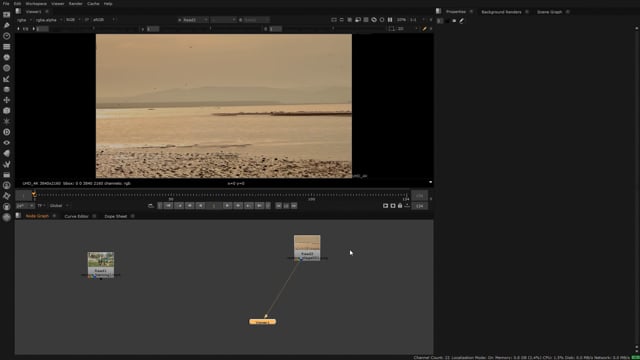
Task: Click the viewer paint brush icon
Action: click(424, 29)
